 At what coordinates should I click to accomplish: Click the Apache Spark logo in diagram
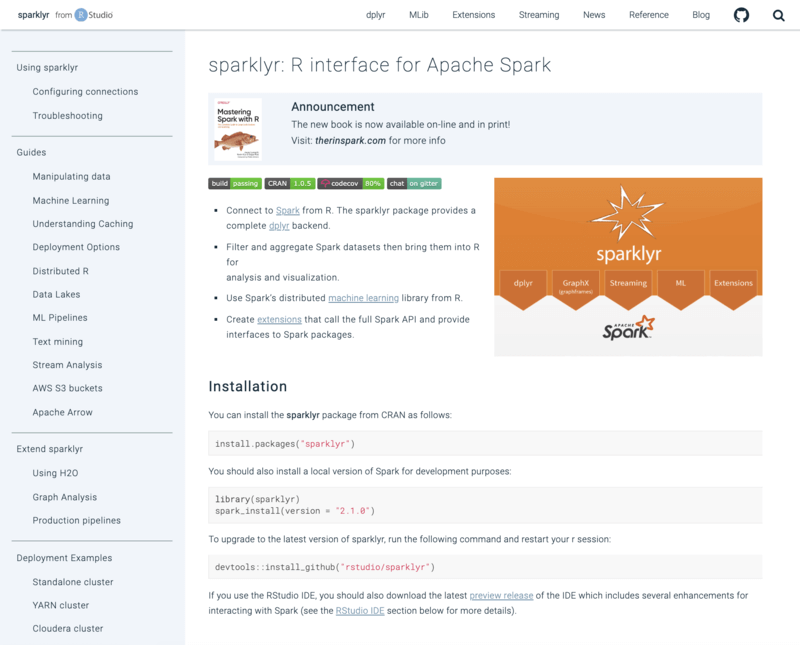(628, 328)
